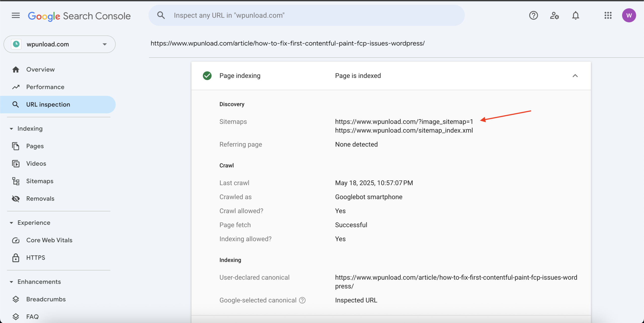
Task: Open the Breadcrumbs enhancement report
Action: click(58, 299)
